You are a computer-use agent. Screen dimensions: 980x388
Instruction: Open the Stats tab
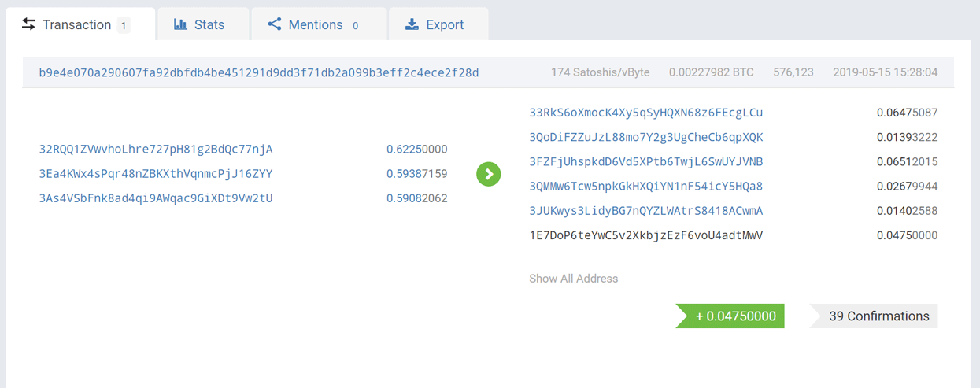click(204, 24)
